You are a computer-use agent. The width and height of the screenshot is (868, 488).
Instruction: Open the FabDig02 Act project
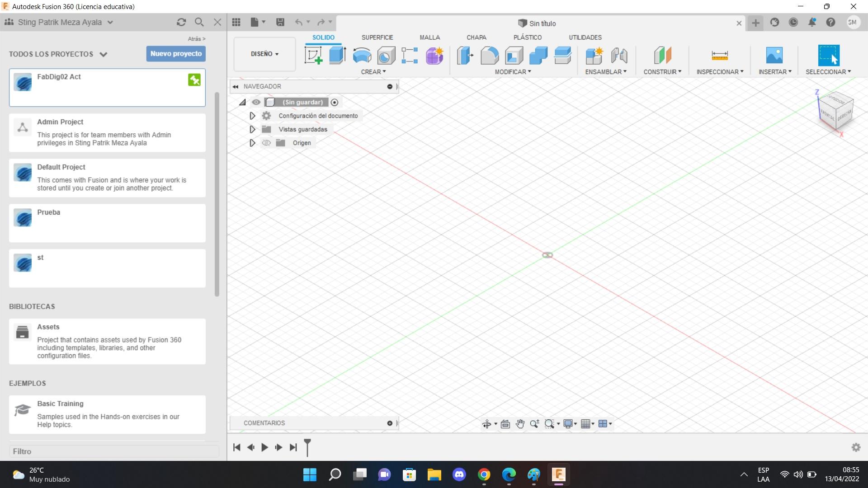(107, 88)
